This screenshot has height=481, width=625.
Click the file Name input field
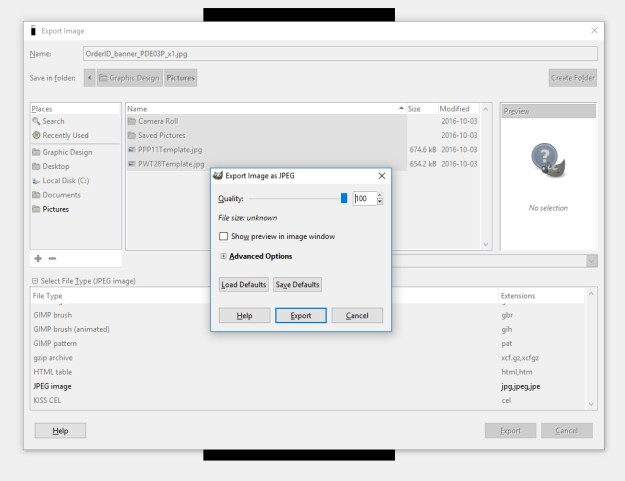pyautogui.click(x=340, y=53)
